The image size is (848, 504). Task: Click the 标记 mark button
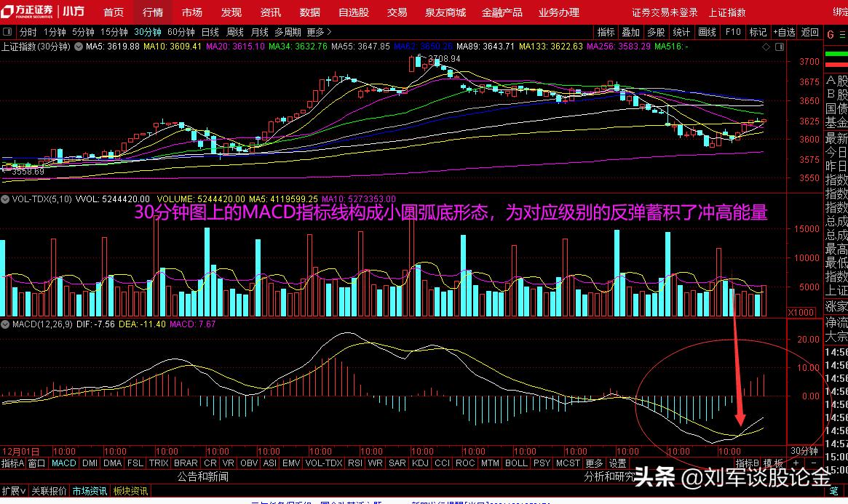coord(758,32)
